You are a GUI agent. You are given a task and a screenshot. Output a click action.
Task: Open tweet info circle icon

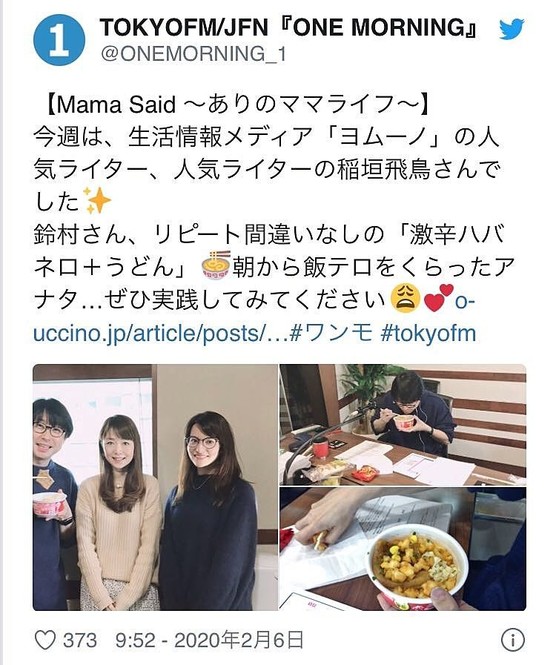[513, 640]
